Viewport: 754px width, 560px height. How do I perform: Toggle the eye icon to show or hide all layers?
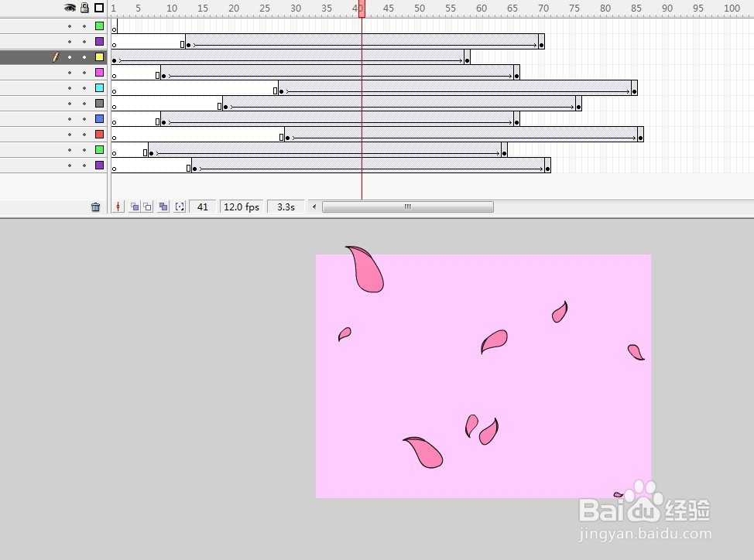pyautogui.click(x=70, y=8)
